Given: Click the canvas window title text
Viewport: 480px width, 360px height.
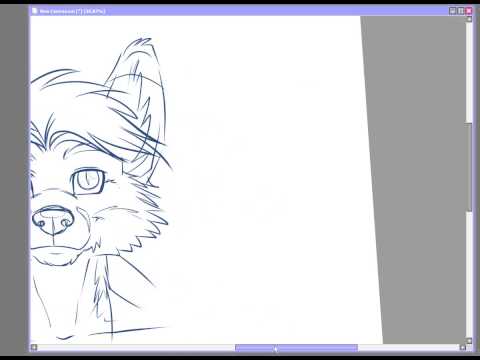Looking at the screenshot, I should pyautogui.click(x=72, y=11).
